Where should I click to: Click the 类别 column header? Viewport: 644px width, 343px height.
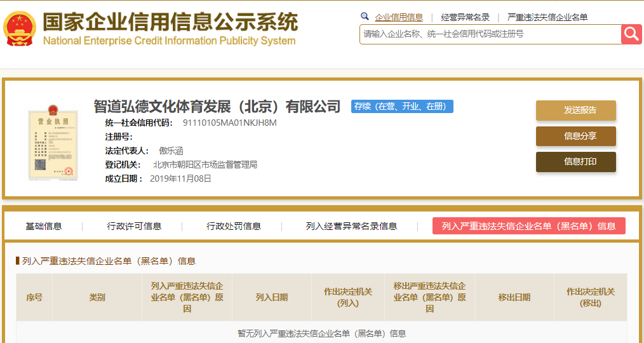[97, 297]
